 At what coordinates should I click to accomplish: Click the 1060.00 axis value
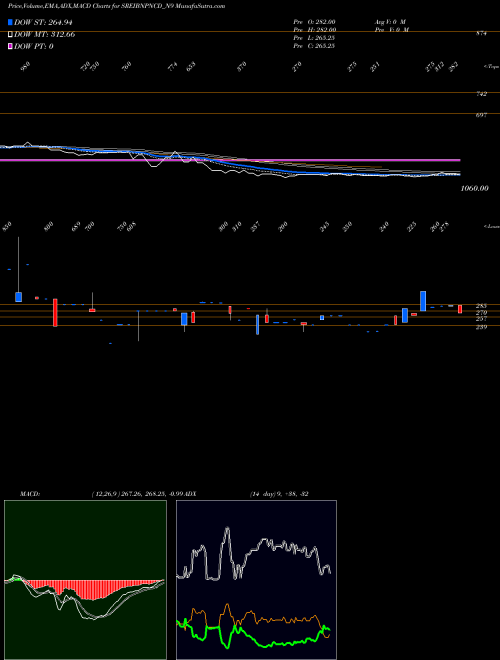[x=475, y=188]
